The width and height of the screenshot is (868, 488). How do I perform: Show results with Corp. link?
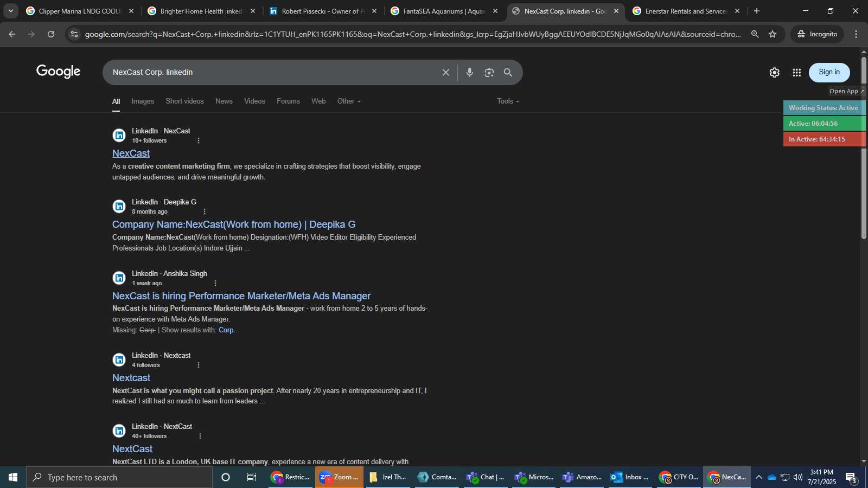tap(226, 330)
